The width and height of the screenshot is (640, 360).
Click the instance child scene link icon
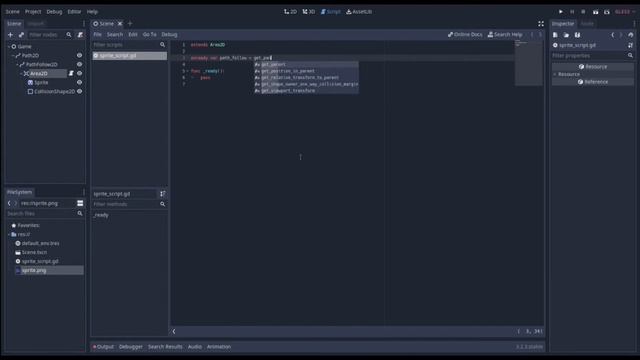tap(21, 35)
